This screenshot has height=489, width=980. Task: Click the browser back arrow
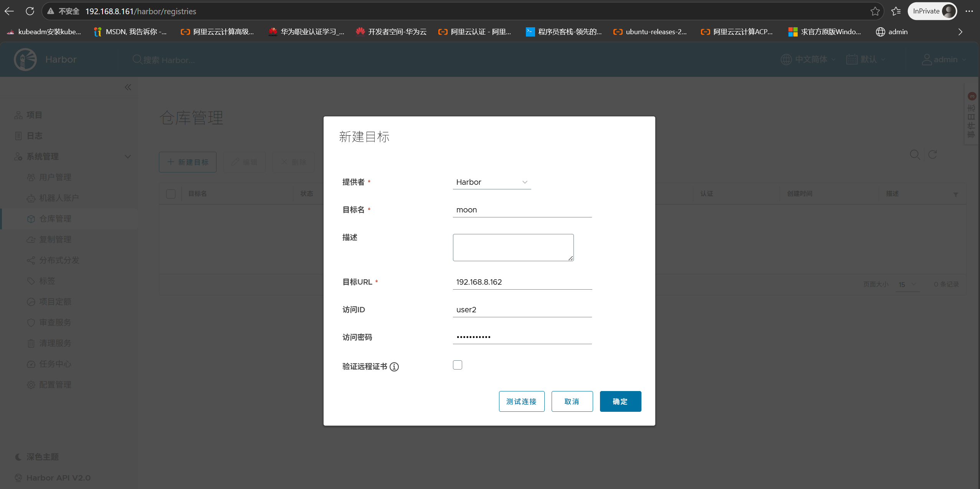pyautogui.click(x=9, y=11)
